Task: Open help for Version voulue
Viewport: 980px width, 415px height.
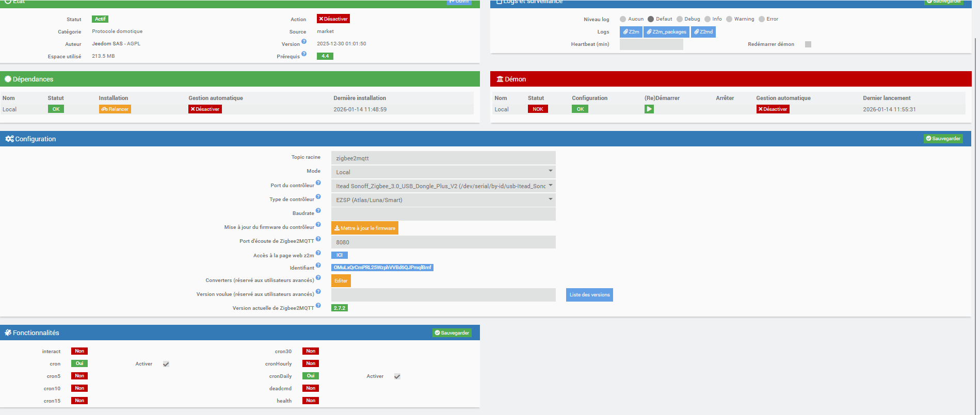Action: tap(318, 291)
